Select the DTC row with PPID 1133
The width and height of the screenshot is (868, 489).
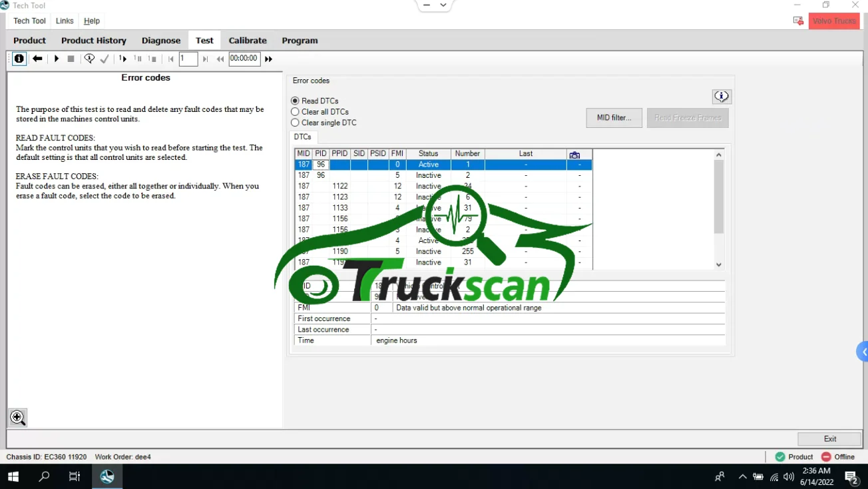click(443, 208)
